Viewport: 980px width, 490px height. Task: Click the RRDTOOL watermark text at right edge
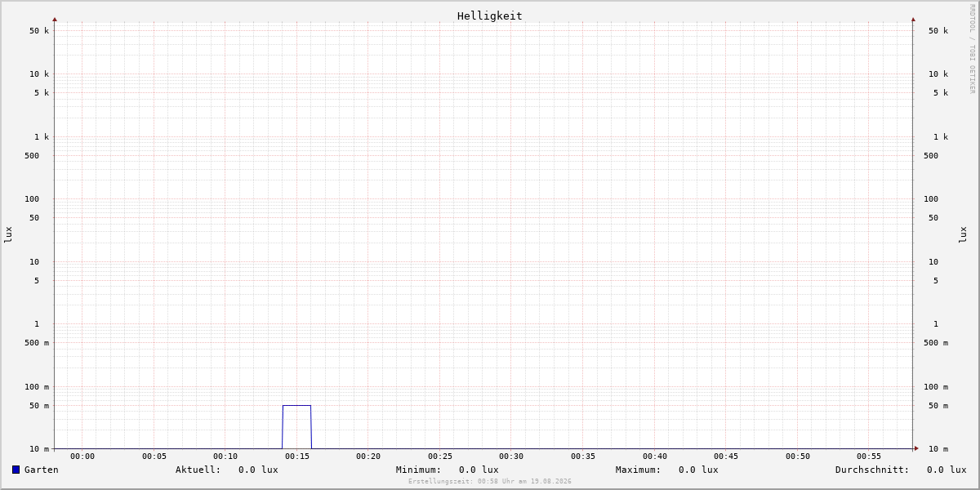point(972,48)
